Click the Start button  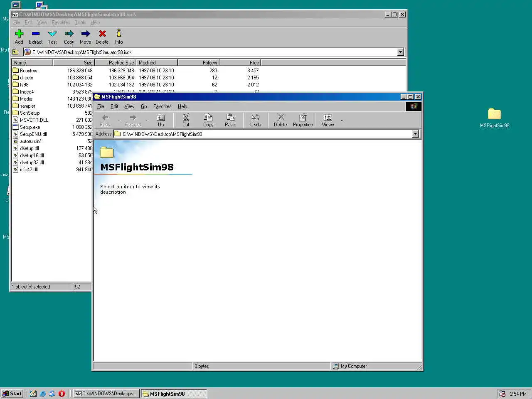(x=12, y=394)
